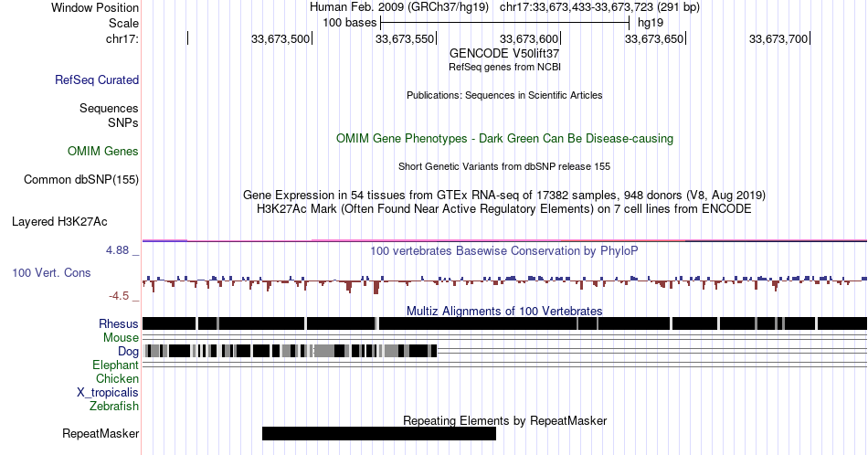Click the 4.88 PhyloP upper value
868x455 pixels.
(x=117, y=250)
